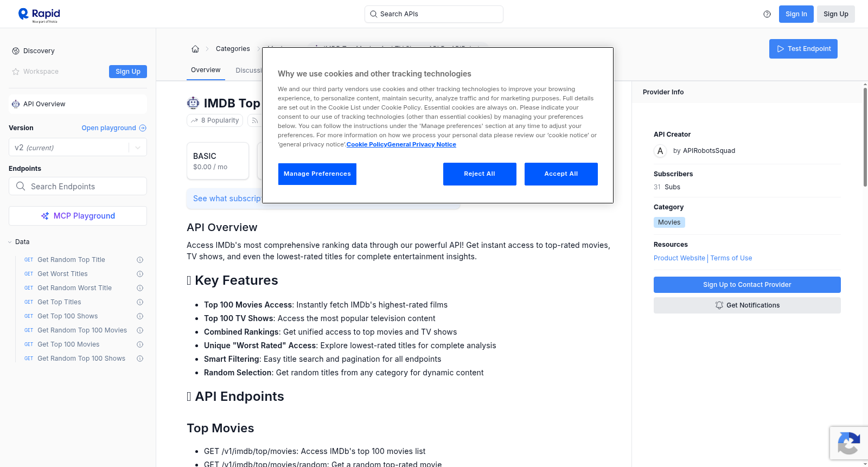Open info icon for Get Top 100 Movies
The height and width of the screenshot is (467, 868).
(x=140, y=344)
